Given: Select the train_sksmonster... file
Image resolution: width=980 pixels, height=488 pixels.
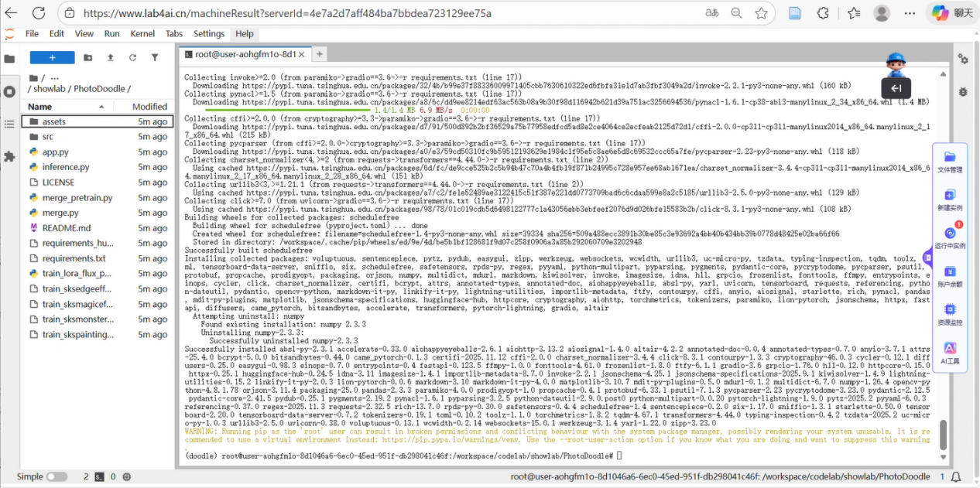Looking at the screenshot, I should 98,319.
